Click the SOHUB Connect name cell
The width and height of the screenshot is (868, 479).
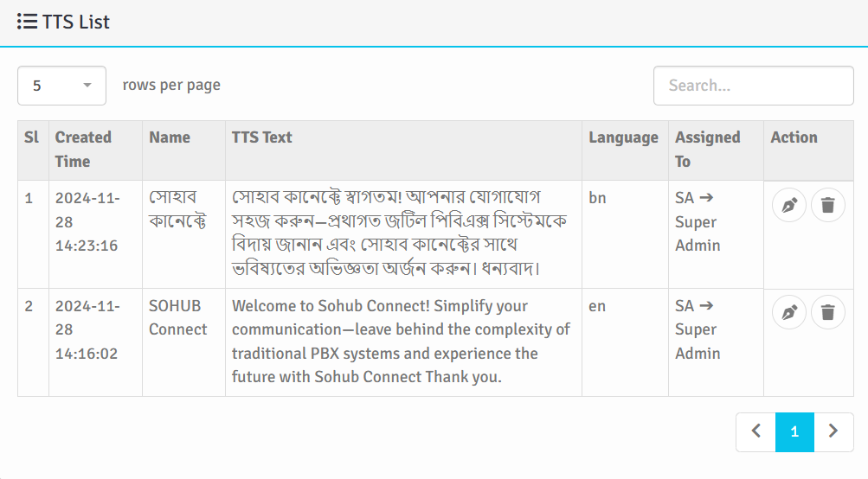[178, 317]
